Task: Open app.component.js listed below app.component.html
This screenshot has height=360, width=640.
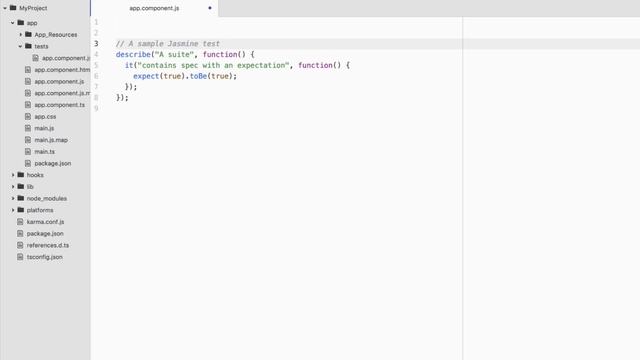Action: (x=59, y=82)
